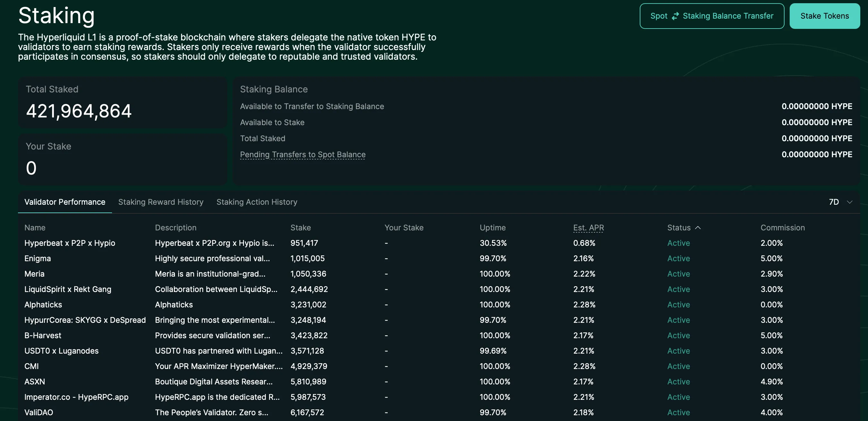Image resolution: width=868 pixels, height=421 pixels.
Task: Click the 4.00% commission for ValiDAO
Action: click(772, 412)
